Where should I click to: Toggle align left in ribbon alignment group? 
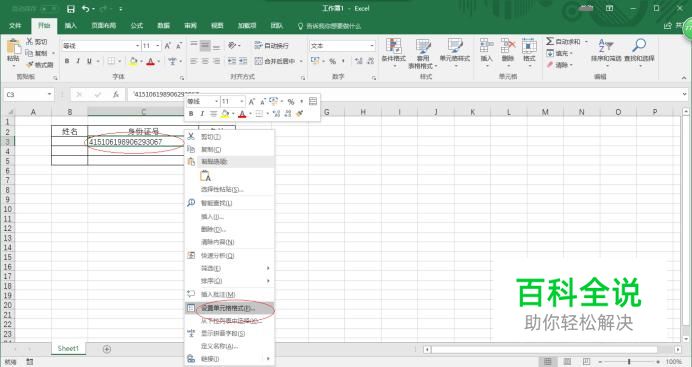194,61
